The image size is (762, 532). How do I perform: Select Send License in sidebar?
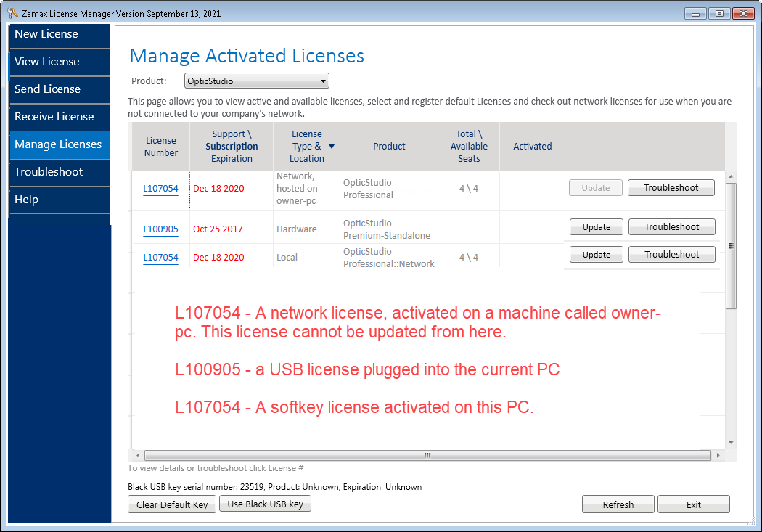coord(60,90)
